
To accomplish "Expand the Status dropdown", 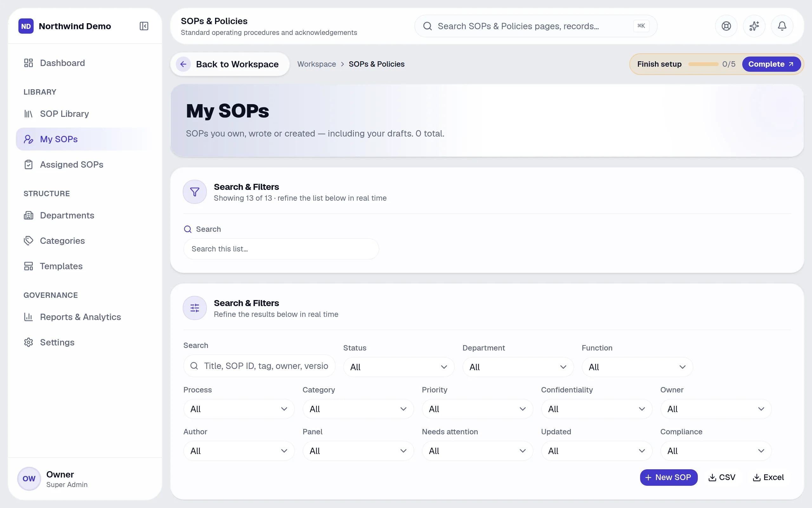I will click(399, 367).
